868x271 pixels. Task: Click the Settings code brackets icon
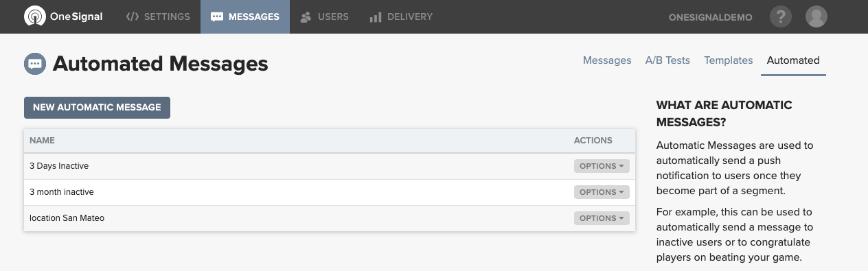point(133,16)
